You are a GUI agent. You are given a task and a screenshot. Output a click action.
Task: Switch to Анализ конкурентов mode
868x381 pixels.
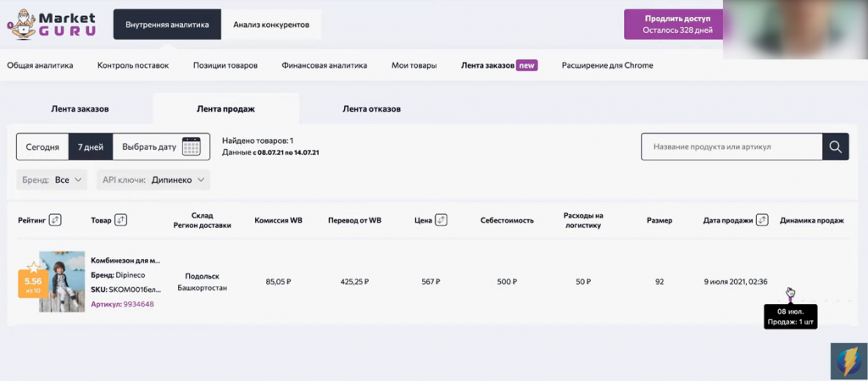(271, 25)
